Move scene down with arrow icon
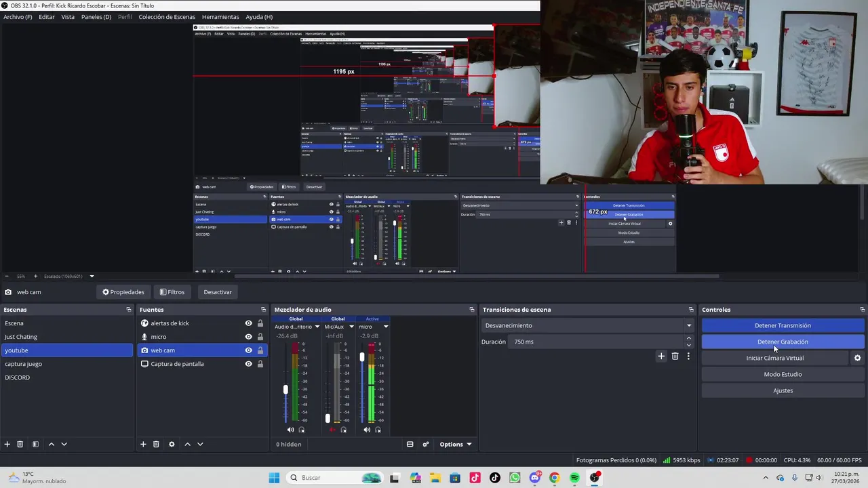The height and width of the screenshot is (488, 868). [x=64, y=444]
